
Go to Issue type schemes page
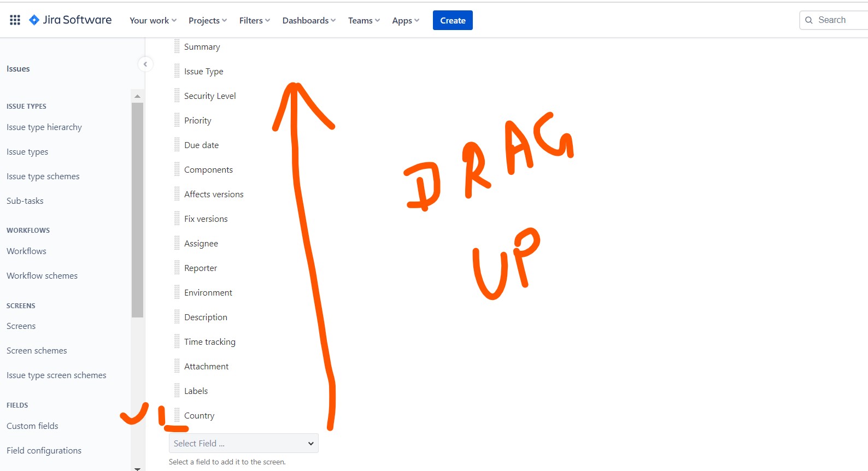pos(43,176)
